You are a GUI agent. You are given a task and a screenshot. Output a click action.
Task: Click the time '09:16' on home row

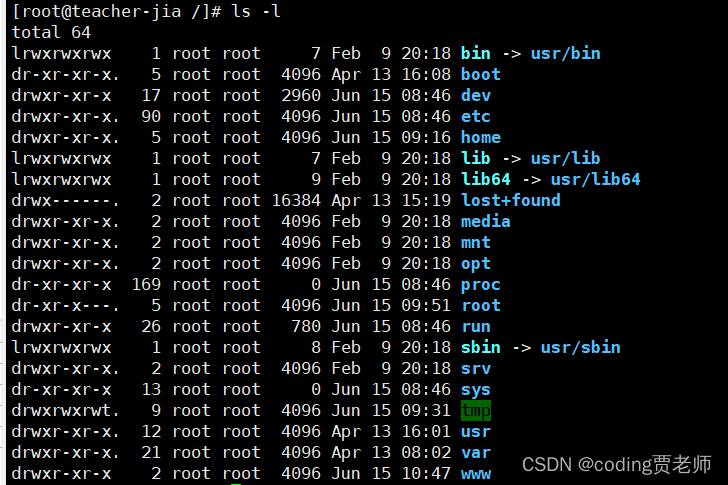pyautogui.click(x=426, y=137)
